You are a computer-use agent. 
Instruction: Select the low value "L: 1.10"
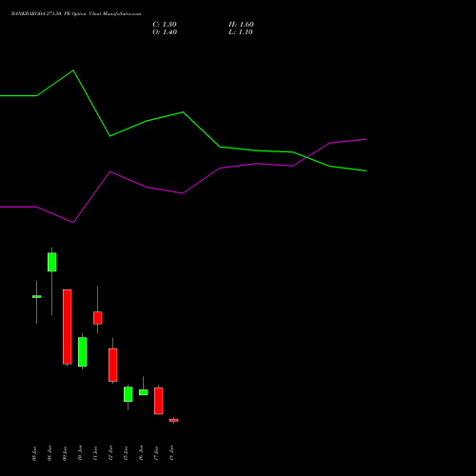241,32
